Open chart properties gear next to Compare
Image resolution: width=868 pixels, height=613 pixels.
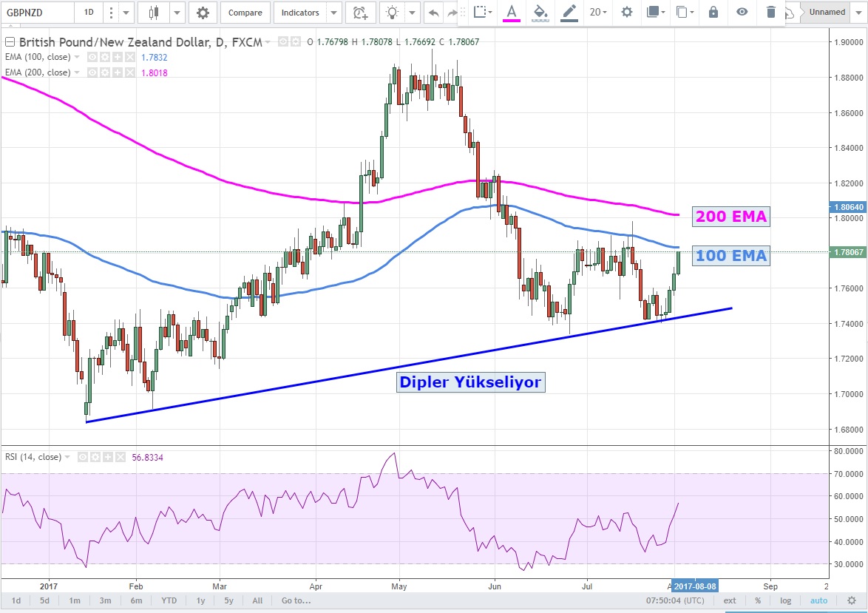point(203,13)
